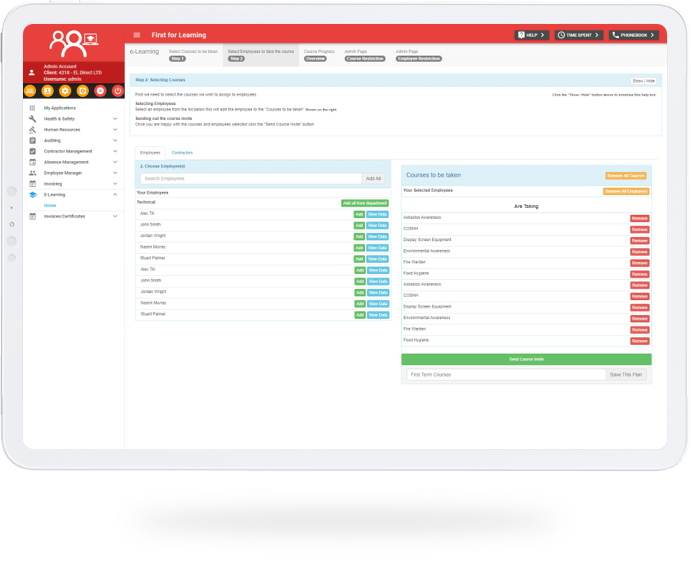Viewport: 691px width, 563px height.
Task: Click the first orange users icon
Action: pyautogui.click(x=32, y=91)
